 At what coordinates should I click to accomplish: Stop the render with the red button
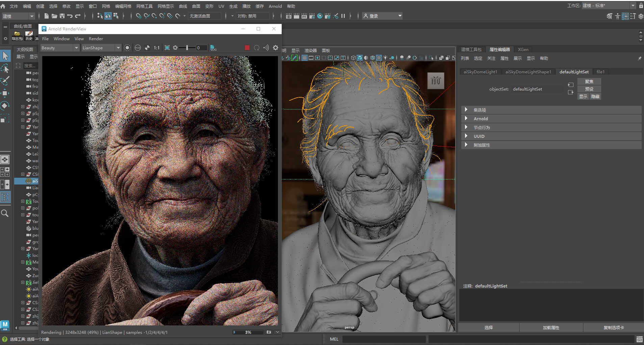[x=247, y=48]
